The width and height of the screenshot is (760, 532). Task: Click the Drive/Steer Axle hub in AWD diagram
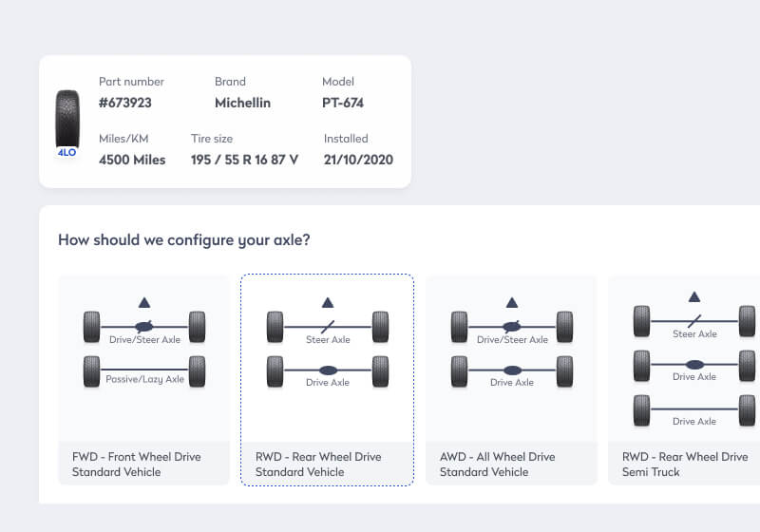512,326
